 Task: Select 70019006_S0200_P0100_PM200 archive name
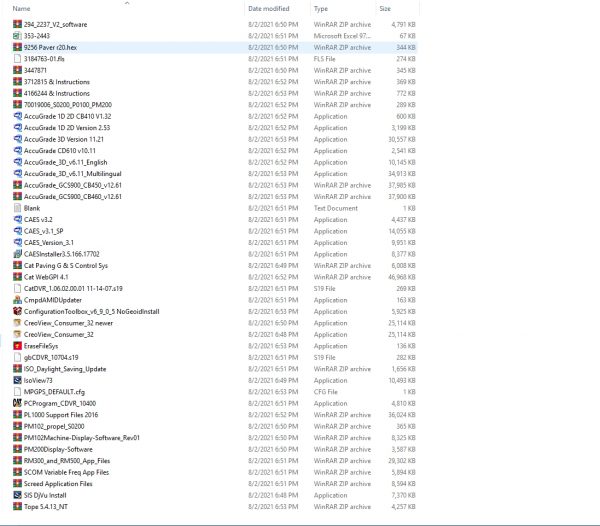pyautogui.click(x=68, y=104)
